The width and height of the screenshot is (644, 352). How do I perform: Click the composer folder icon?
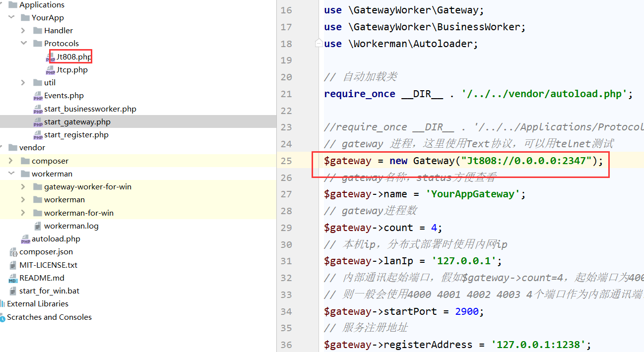tap(25, 161)
